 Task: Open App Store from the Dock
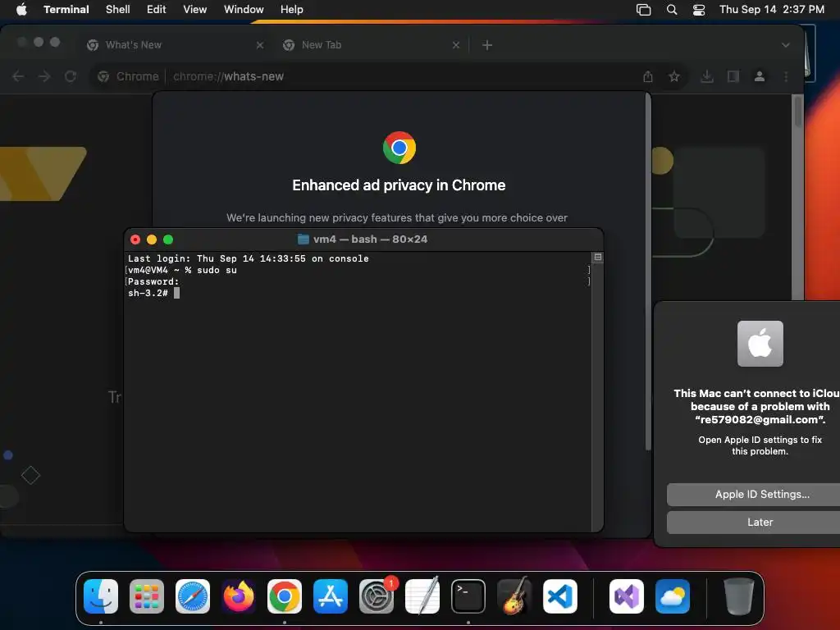(x=331, y=596)
